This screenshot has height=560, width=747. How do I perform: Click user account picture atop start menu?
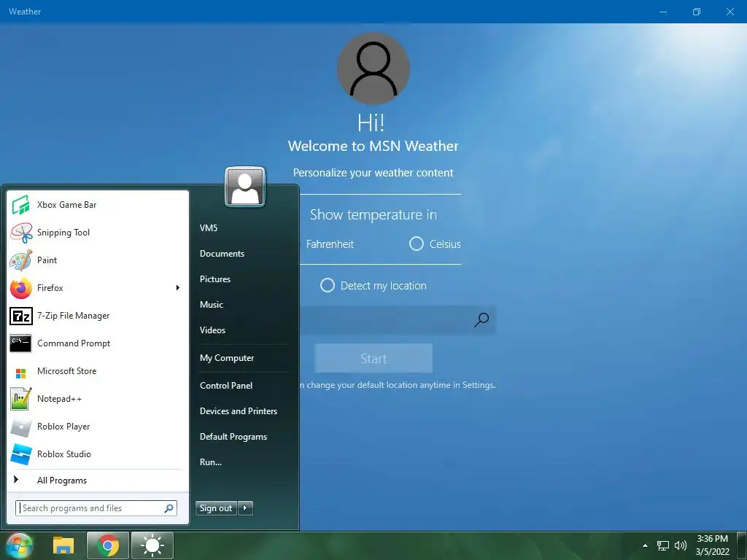click(245, 187)
